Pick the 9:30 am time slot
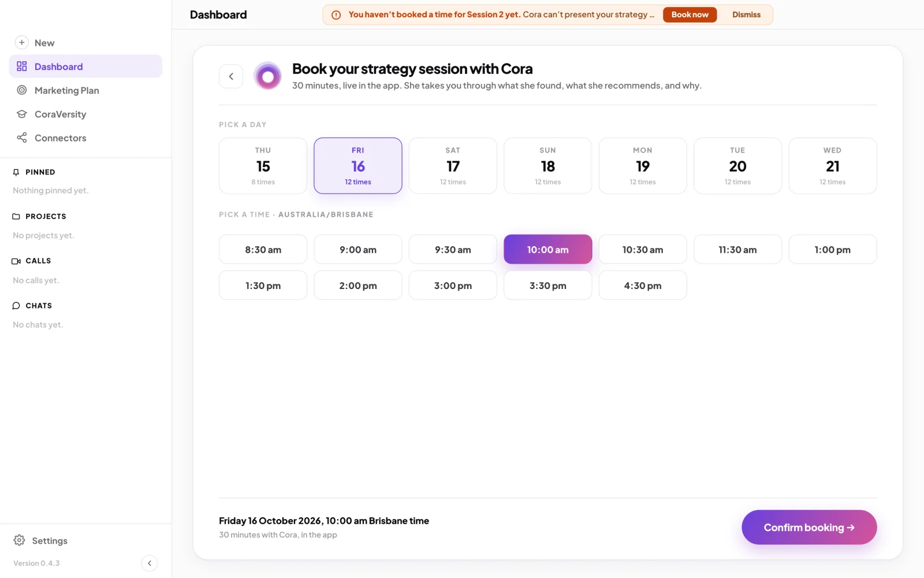Screen dimensions: 924x578 pyautogui.click(x=453, y=250)
